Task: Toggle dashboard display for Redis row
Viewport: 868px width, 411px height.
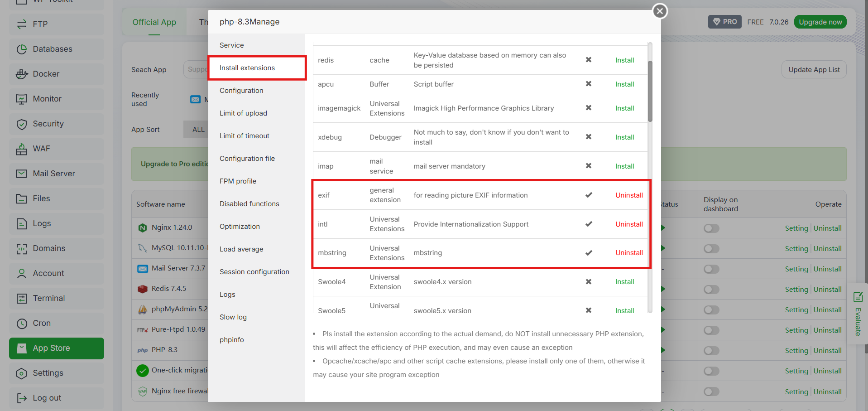Action: (x=711, y=290)
